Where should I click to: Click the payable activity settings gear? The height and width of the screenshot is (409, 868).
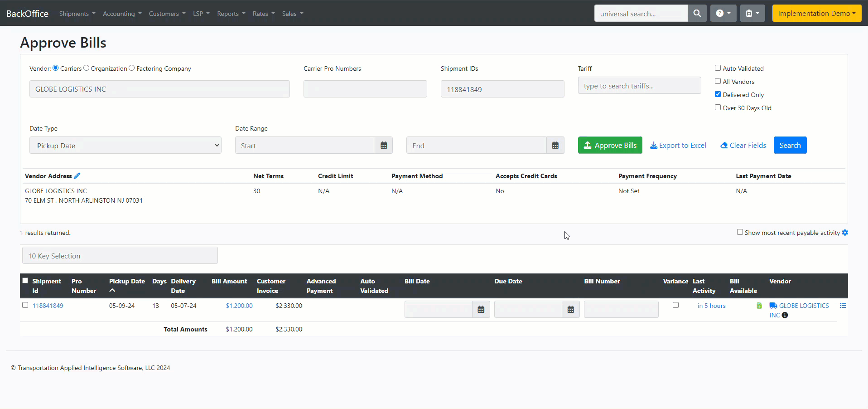tap(845, 233)
